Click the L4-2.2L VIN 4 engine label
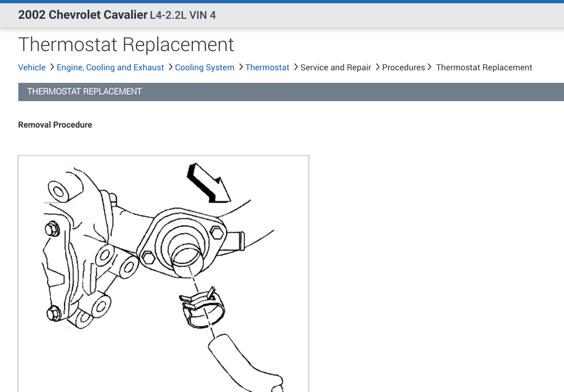The image size is (564, 392). [183, 15]
